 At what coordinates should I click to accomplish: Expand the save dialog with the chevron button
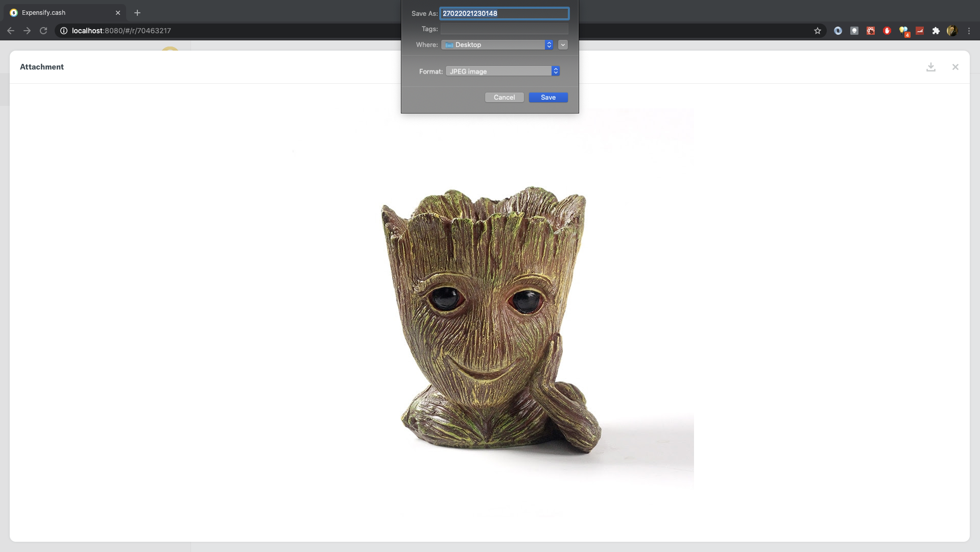click(x=563, y=45)
